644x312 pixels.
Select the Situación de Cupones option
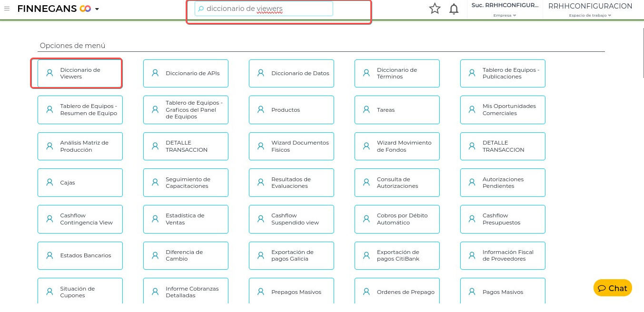point(80,291)
